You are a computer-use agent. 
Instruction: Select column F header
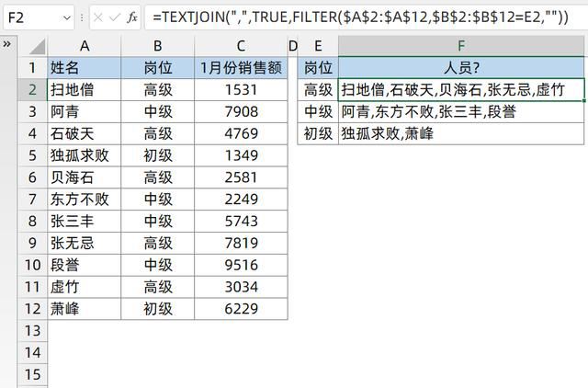(x=460, y=46)
